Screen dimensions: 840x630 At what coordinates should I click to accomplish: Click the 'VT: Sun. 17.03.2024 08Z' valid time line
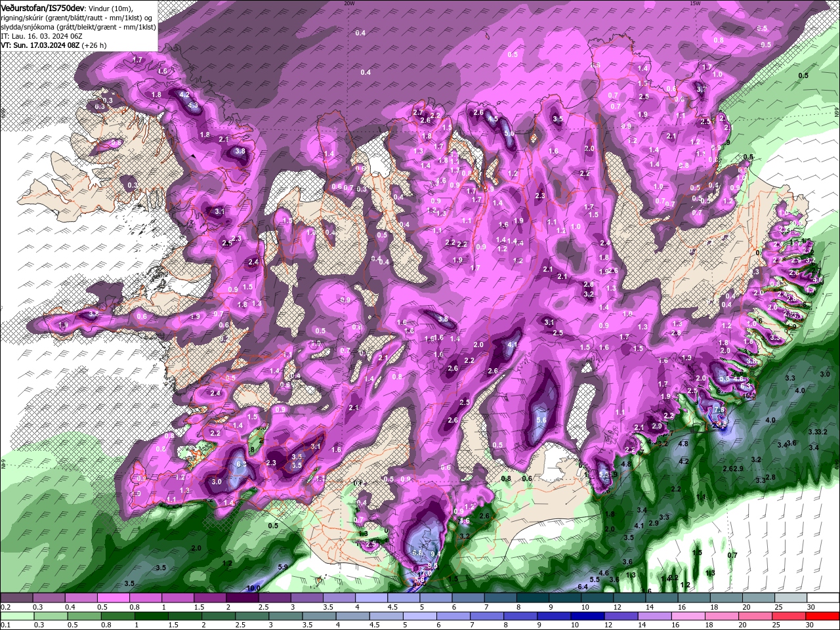point(40,45)
